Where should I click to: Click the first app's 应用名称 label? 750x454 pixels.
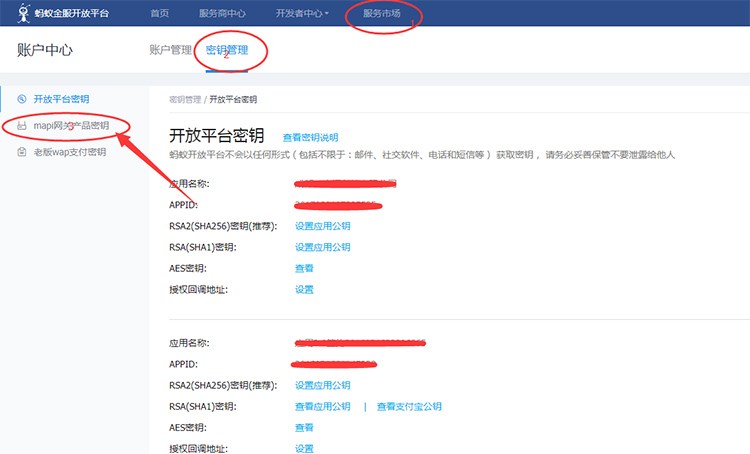[x=189, y=184]
